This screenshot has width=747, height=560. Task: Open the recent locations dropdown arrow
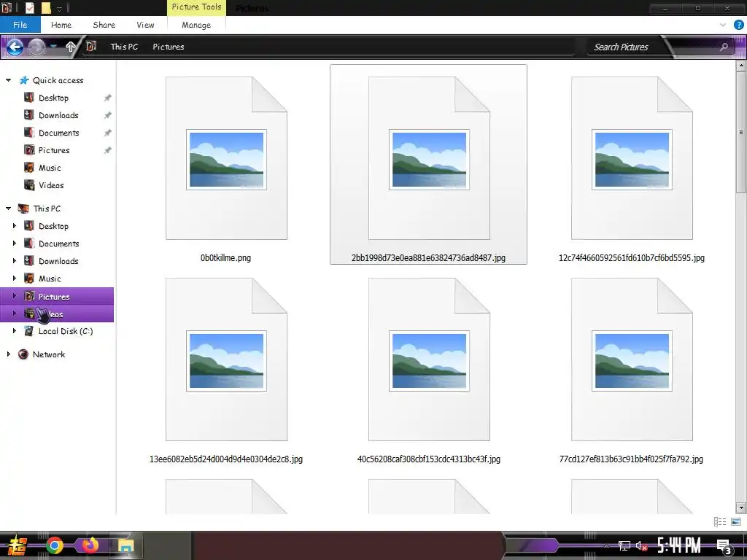pyautogui.click(x=54, y=47)
